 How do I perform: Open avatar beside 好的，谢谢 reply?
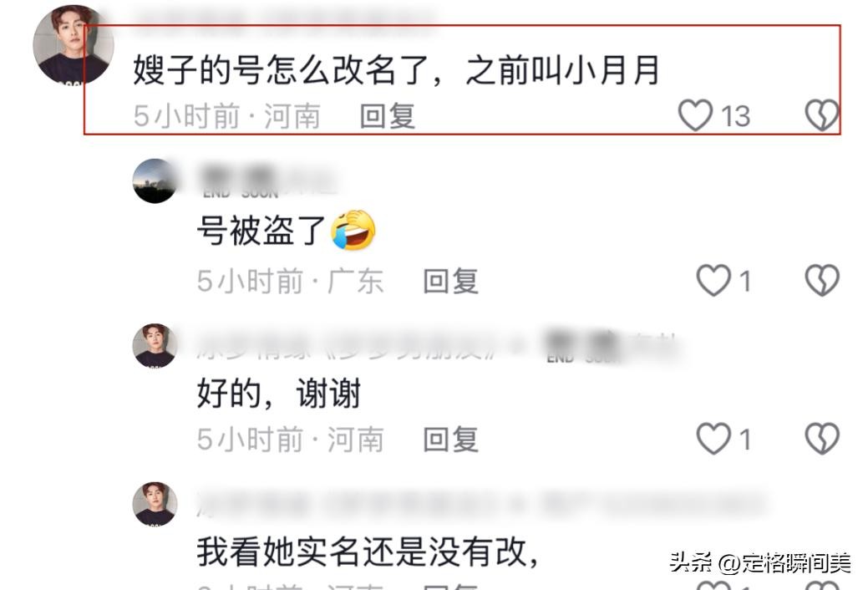tap(155, 346)
